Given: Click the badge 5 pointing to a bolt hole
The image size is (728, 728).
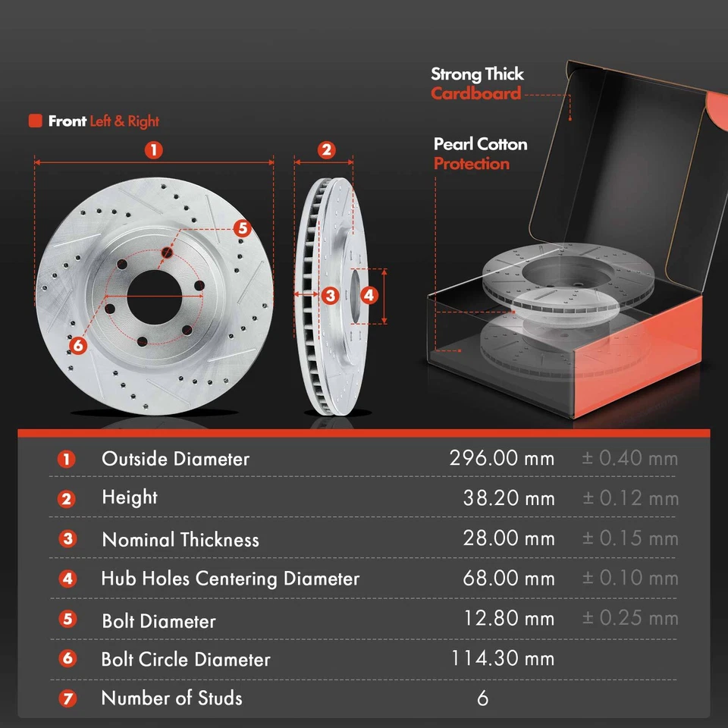Looking at the screenshot, I should (x=243, y=227).
